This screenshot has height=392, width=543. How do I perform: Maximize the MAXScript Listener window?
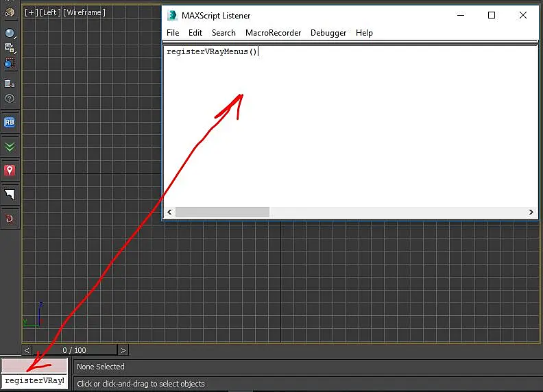492,15
